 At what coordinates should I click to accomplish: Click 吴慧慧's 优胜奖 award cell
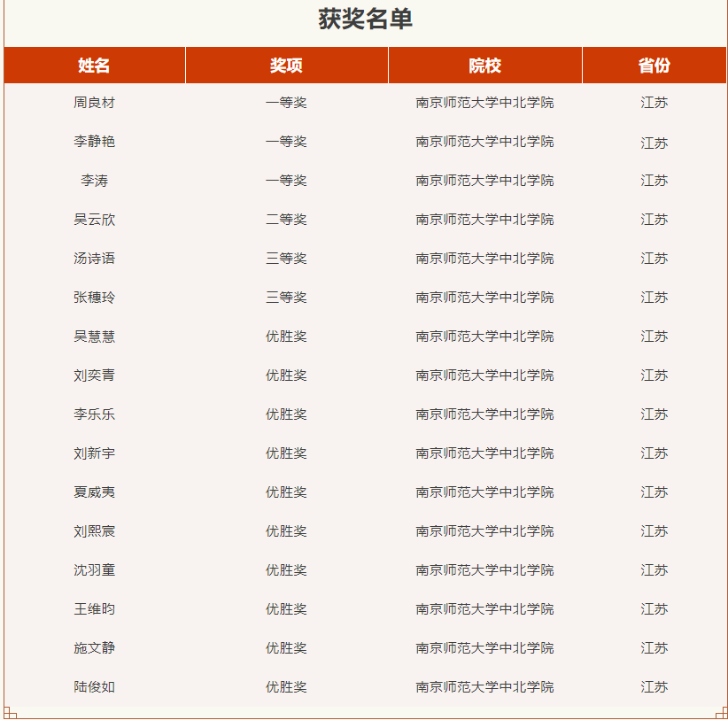coord(285,337)
